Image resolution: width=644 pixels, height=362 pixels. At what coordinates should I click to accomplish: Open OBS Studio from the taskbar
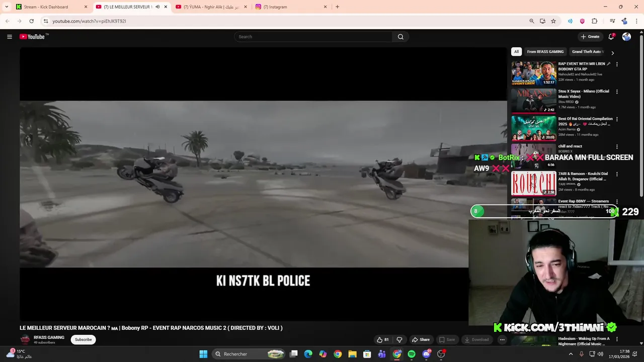coord(441,354)
